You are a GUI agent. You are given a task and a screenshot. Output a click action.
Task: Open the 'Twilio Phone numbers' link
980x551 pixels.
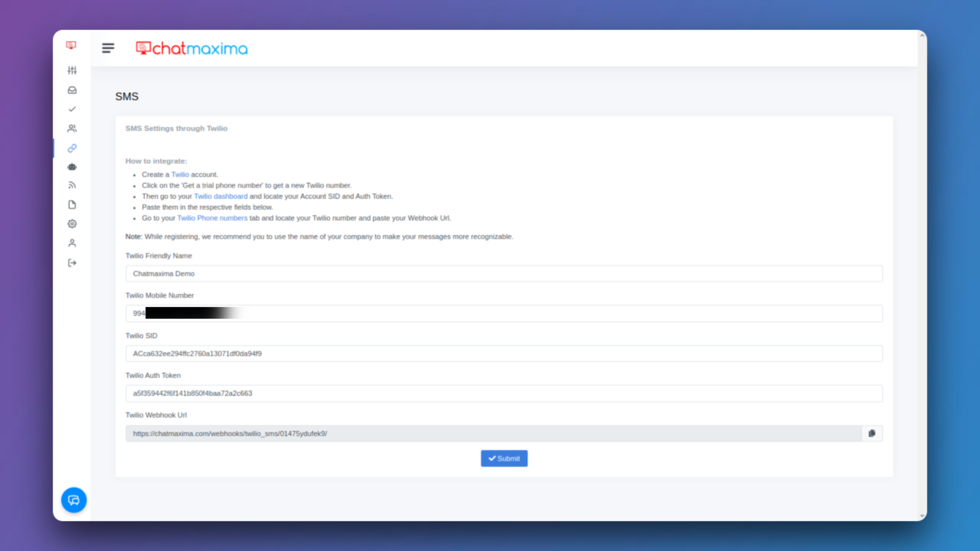pos(212,218)
